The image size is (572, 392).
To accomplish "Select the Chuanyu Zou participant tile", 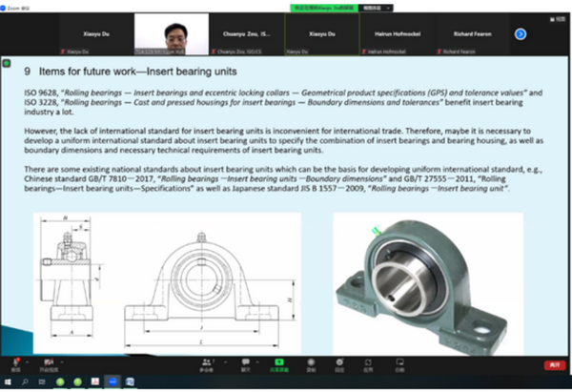I will tap(247, 34).
